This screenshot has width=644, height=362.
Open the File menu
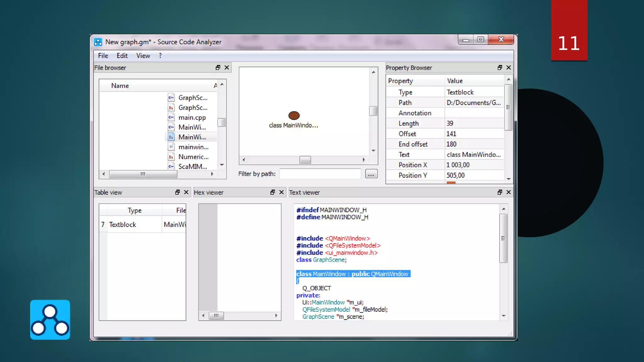click(x=103, y=56)
